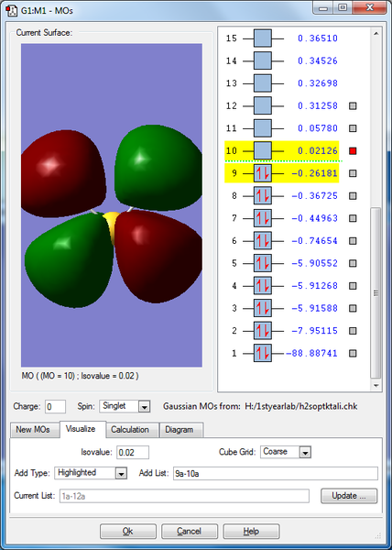
Task: Toggle surface marker next to orbital 9
Action: (x=353, y=173)
